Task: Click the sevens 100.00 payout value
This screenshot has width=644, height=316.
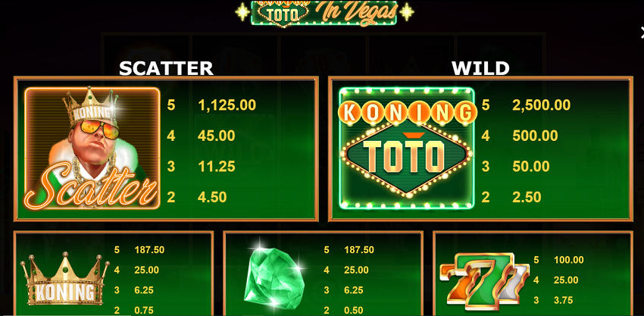Action: (568, 260)
